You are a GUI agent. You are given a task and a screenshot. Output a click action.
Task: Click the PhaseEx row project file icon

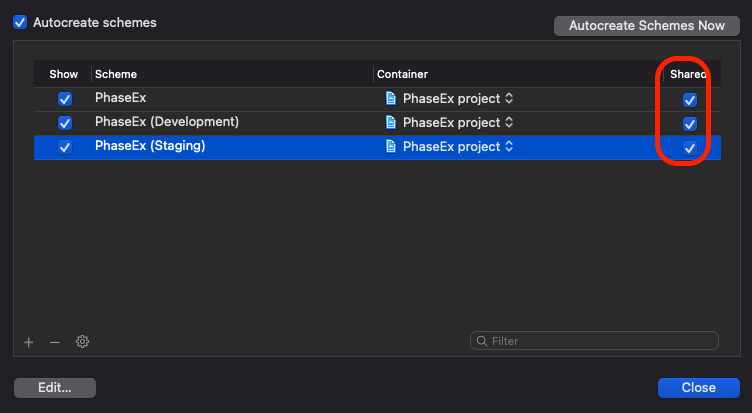[x=391, y=99]
